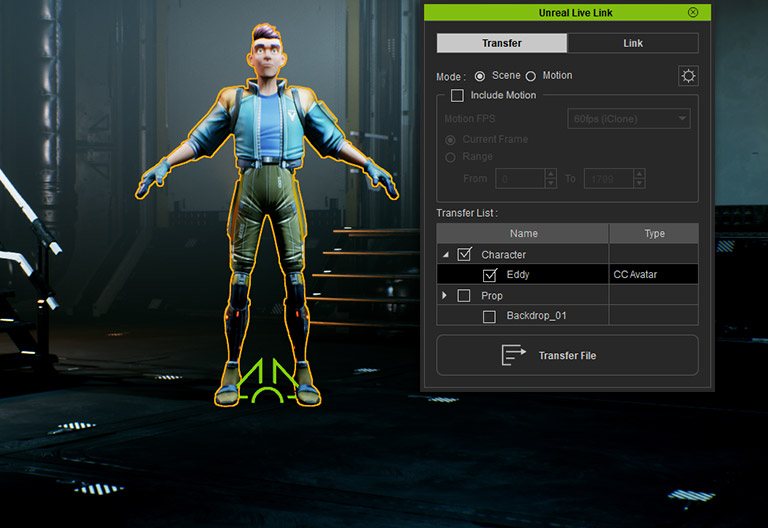The image size is (768, 528).
Task: Check the Prop group checkbox
Action: coord(463,295)
